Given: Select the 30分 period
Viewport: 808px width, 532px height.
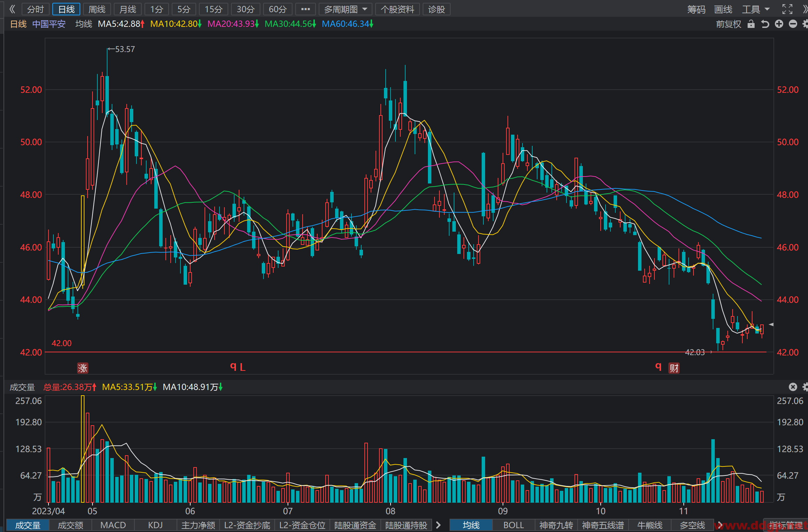Looking at the screenshot, I should click(x=245, y=9).
